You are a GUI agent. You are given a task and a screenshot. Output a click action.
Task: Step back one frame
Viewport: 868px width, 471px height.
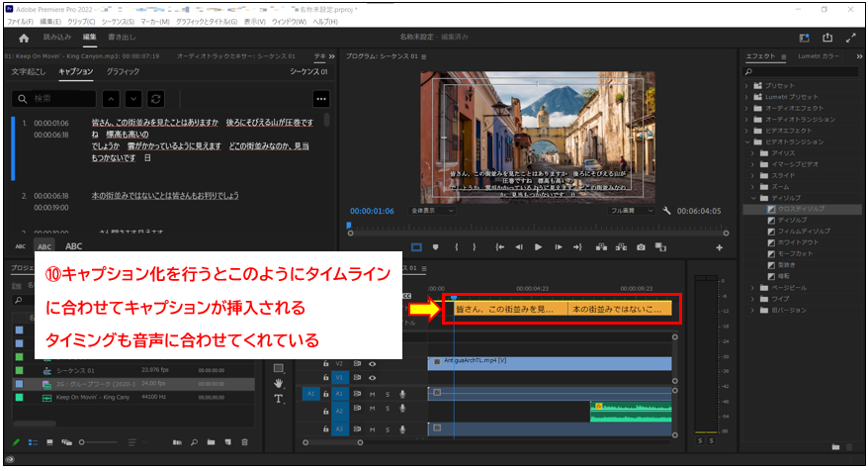tap(519, 247)
